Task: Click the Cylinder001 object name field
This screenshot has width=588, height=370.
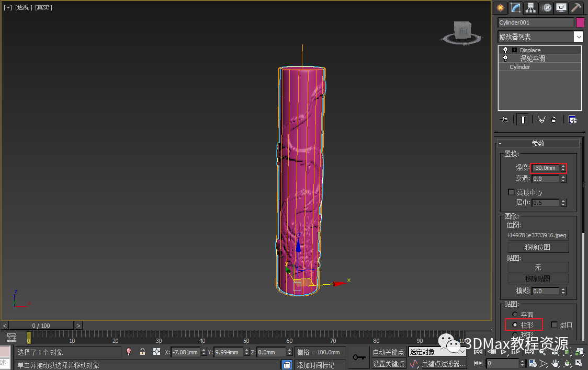Action: 536,22
